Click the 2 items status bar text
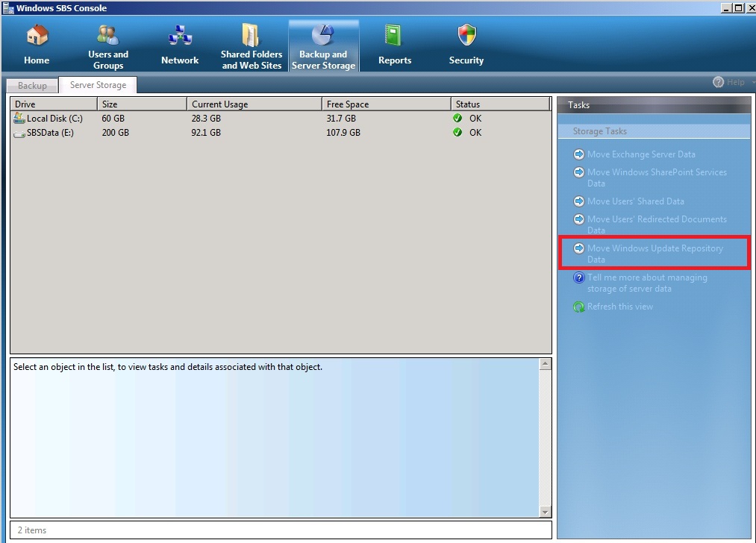 [x=32, y=530]
